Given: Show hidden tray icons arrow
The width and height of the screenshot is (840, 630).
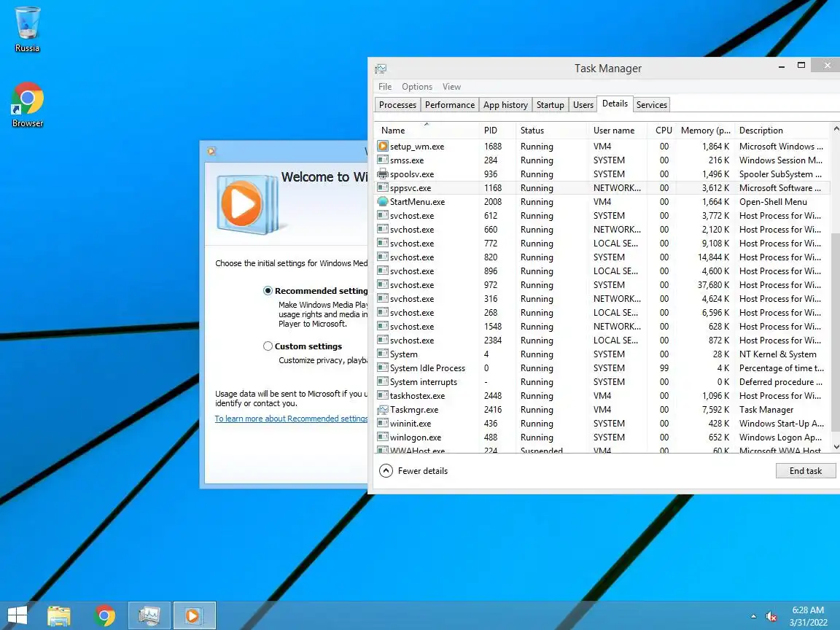Looking at the screenshot, I should tap(754, 616).
